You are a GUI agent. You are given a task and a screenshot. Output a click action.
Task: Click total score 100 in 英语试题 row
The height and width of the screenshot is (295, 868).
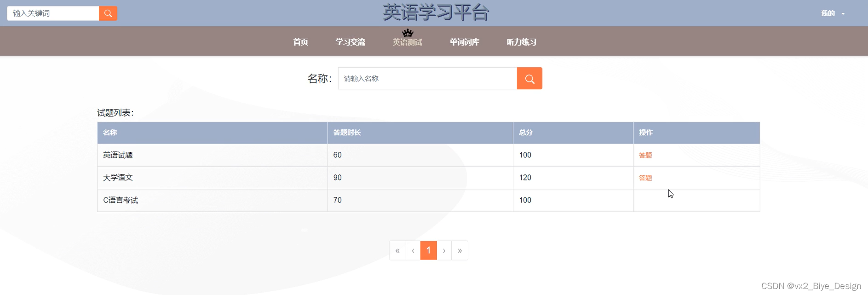point(525,155)
